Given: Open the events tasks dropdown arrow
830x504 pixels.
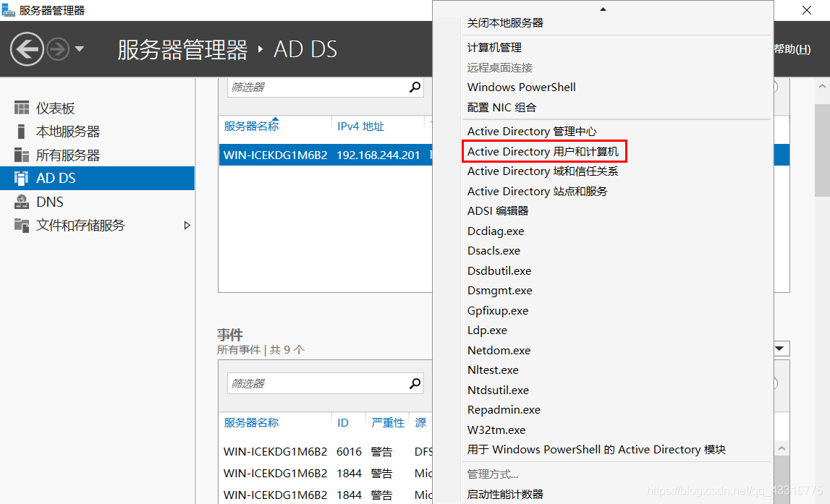Looking at the screenshot, I should (x=780, y=348).
